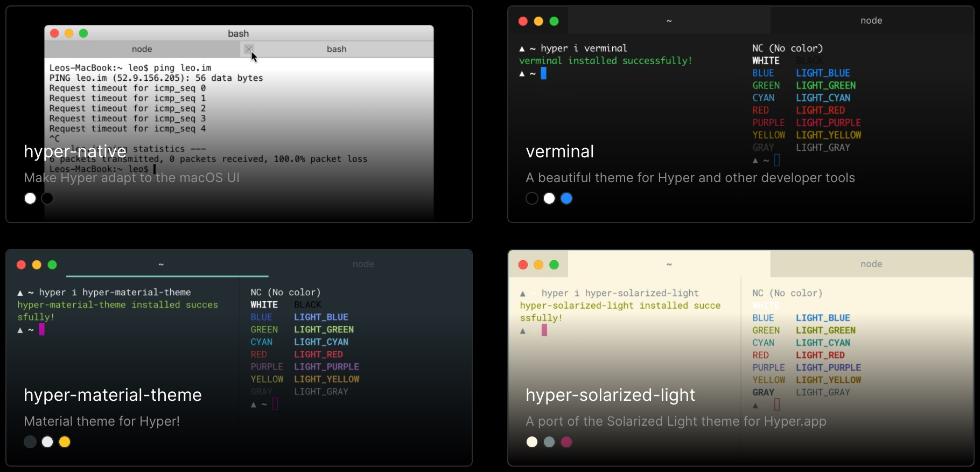Pick the blue swatch under verminal
Screen dimensions: 980x472
566,198
